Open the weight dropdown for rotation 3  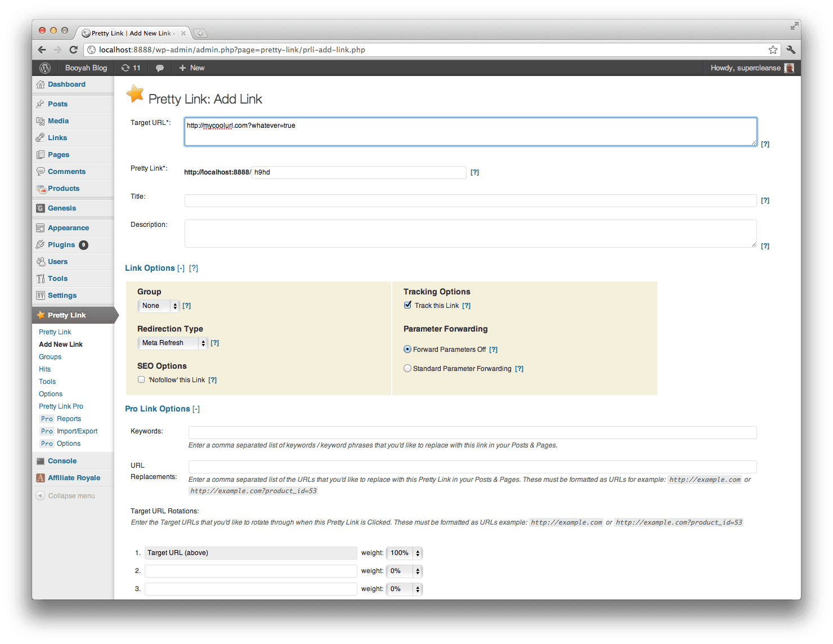click(x=404, y=589)
